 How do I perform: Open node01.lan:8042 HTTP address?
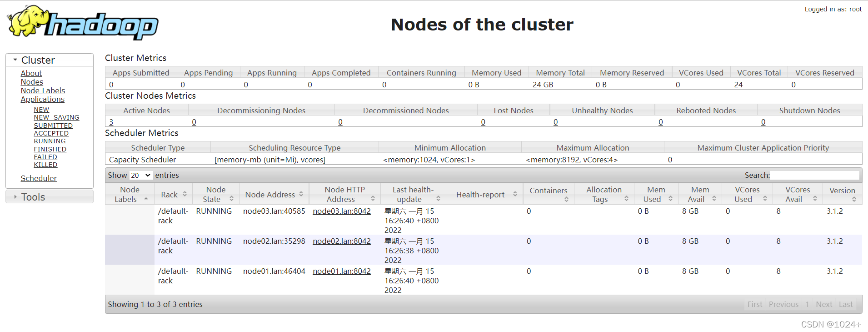pyautogui.click(x=342, y=271)
